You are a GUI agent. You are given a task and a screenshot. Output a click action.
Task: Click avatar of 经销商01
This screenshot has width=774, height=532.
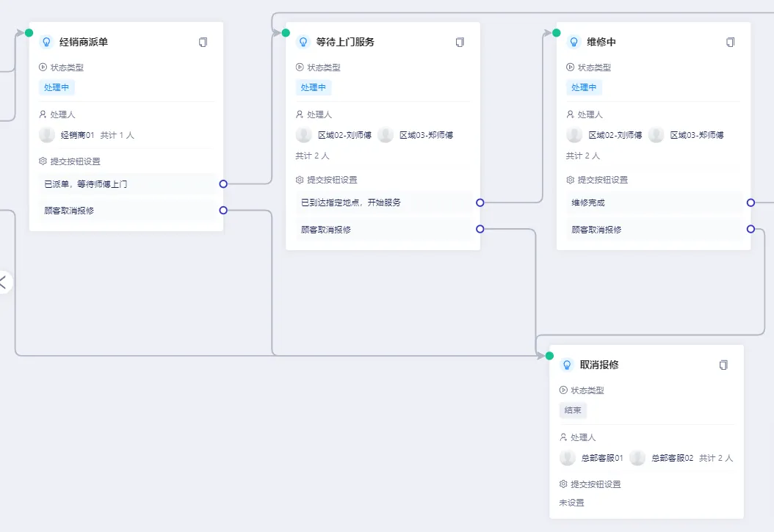[x=47, y=134]
